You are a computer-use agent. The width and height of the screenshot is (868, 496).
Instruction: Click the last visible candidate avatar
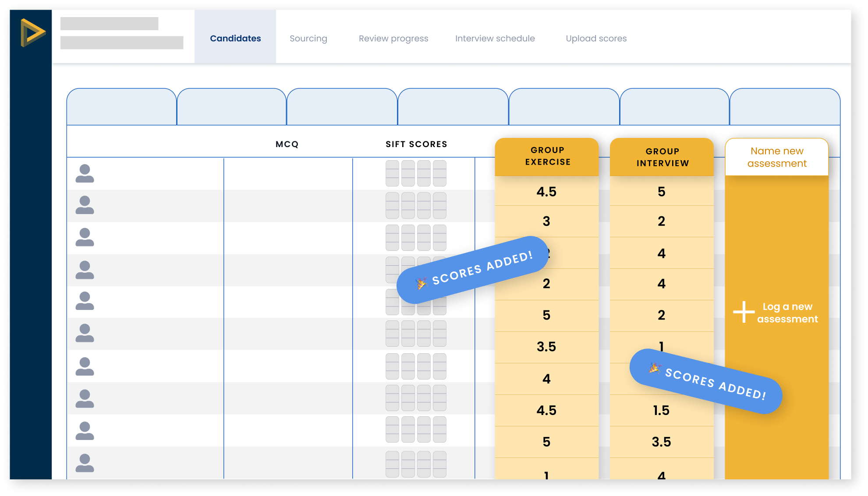click(85, 463)
